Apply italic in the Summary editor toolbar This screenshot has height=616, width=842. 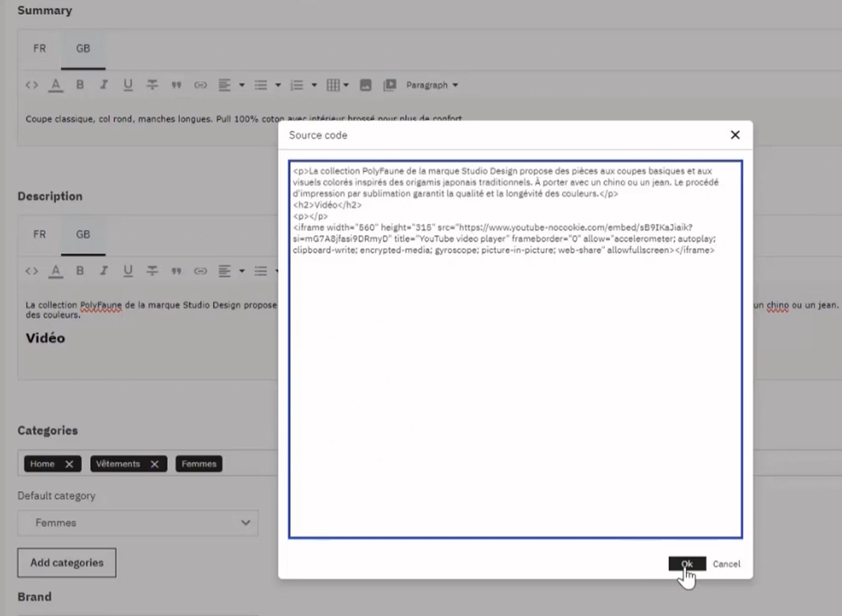coord(104,85)
